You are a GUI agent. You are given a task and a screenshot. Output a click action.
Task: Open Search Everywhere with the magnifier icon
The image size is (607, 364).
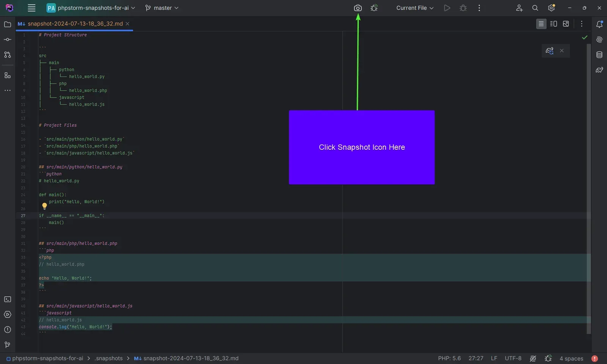(x=535, y=8)
